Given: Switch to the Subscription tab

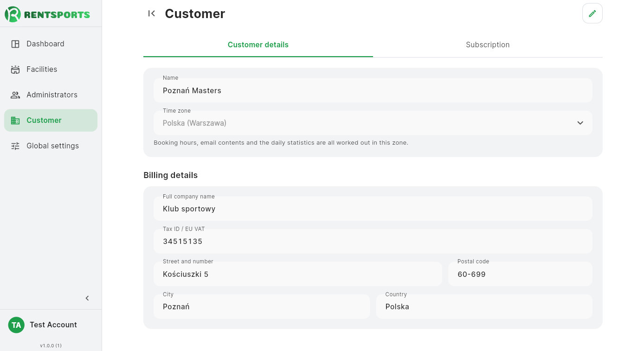Looking at the screenshot, I should tap(488, 45).
